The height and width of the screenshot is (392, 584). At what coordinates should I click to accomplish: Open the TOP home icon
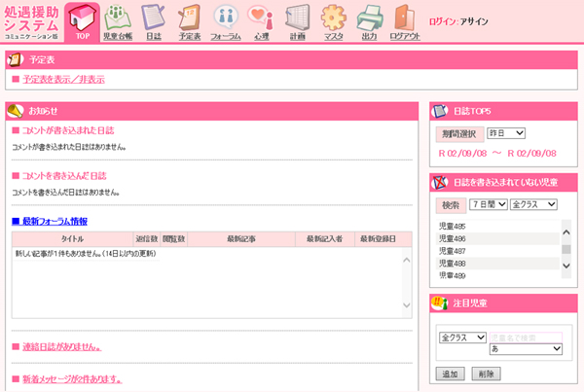(x=82, y=21)
